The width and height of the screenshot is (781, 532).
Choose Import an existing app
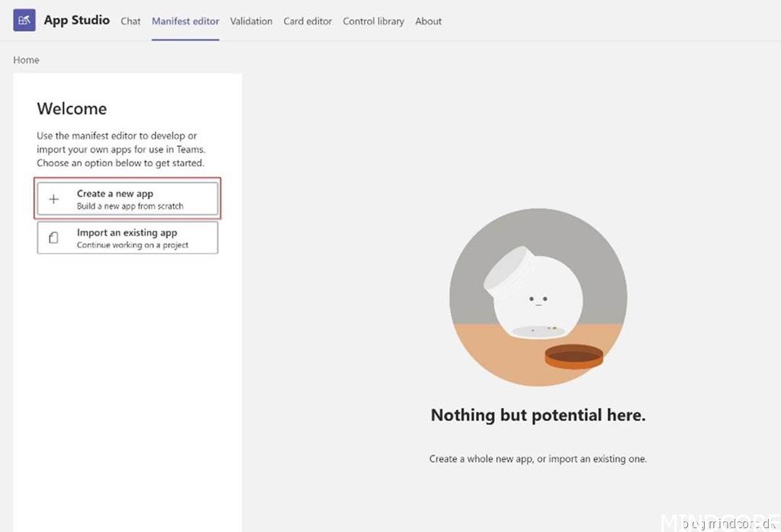click(x=127, y=238)
